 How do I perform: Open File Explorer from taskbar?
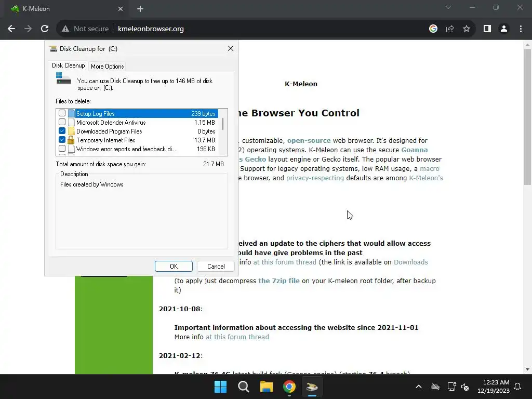click(267, 387)
